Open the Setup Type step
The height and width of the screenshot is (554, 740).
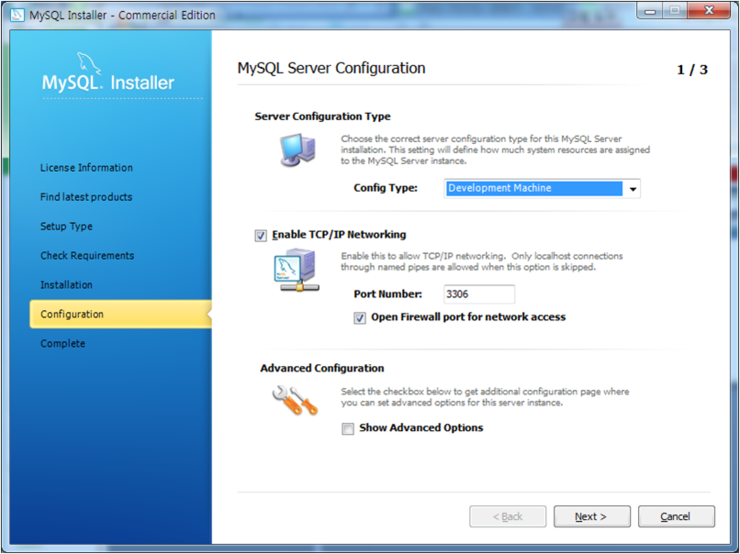click(x=66, y=226)
